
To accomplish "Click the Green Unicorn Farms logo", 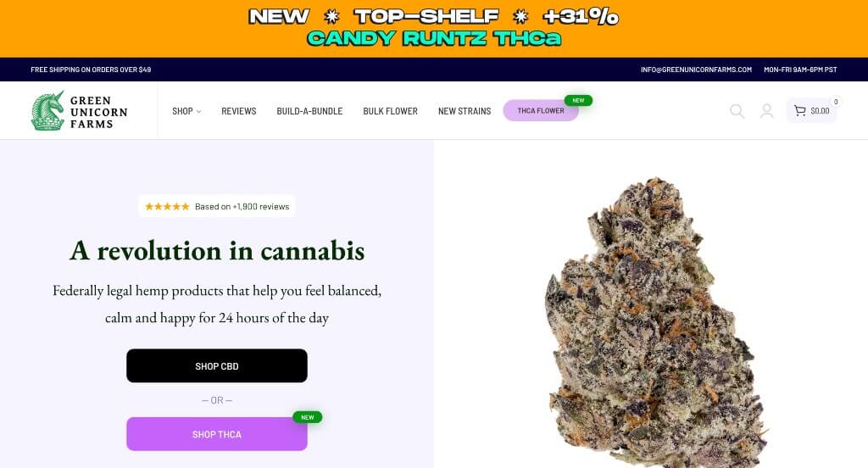I will point(79,111).
